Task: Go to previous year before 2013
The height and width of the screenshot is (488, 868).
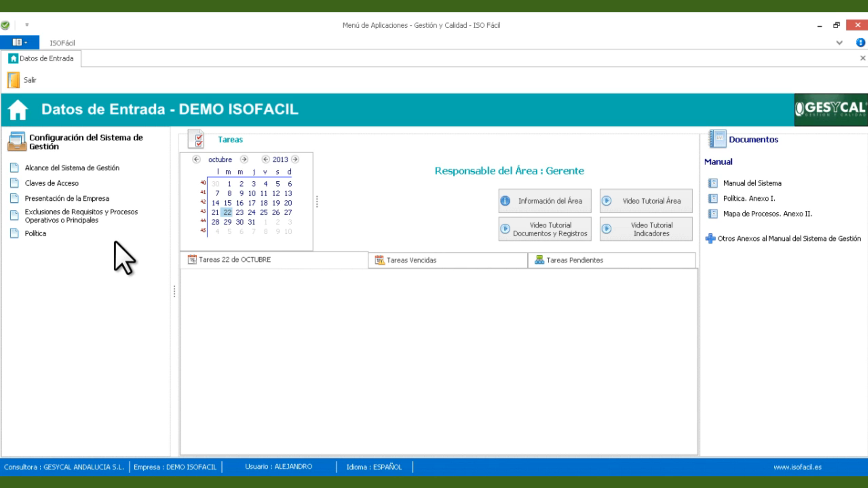Action: click(266, 159)
